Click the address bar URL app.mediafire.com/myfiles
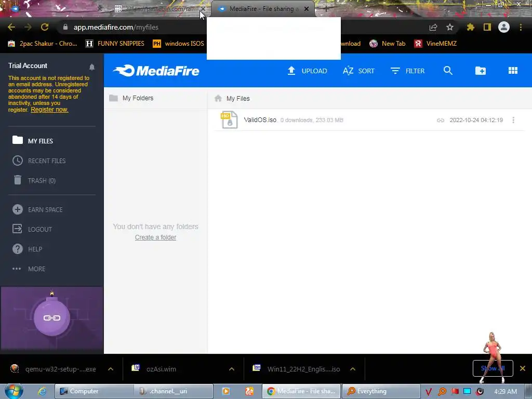Viewport: 532px width, 399px height. click(x=116, y=27)
